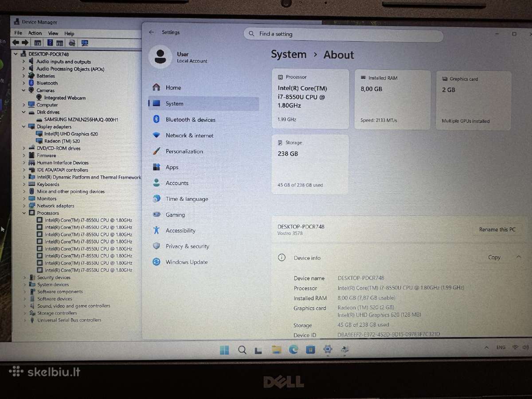Click the Installed RAM info card
The width and height of the screenshot is (532, 399).
coord(392,100)
